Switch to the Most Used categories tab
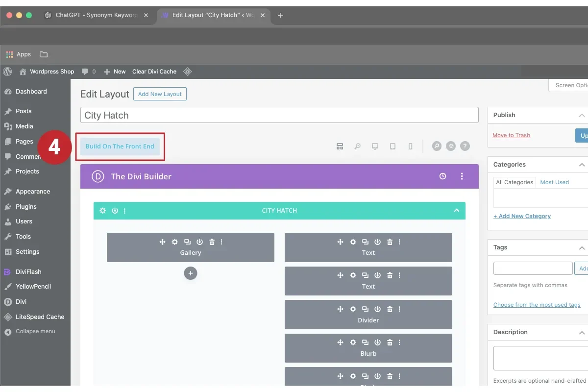 (x=554, y=182)
